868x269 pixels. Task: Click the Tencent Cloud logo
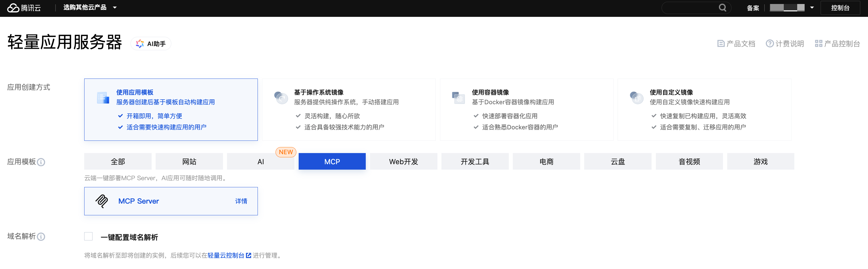point(24,8)
